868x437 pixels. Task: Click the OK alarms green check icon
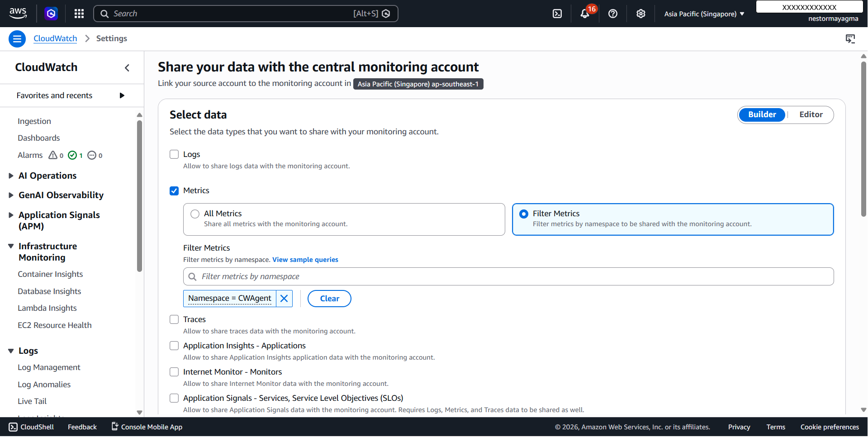tap(72, 155)
